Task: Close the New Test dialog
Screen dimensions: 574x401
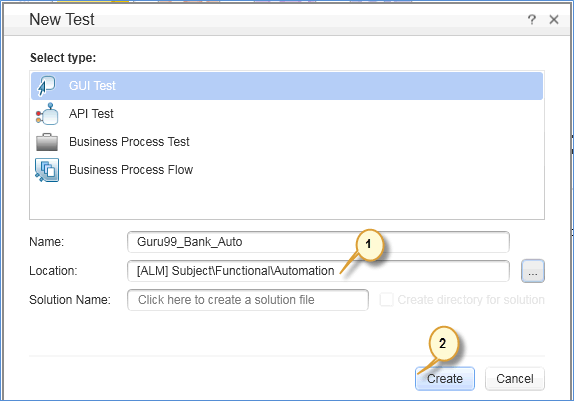Action: click(554, 19)
